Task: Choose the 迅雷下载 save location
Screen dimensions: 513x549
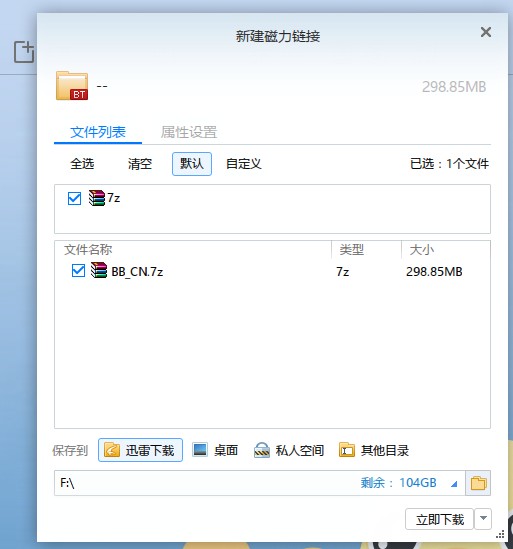Action: [140, 450]
